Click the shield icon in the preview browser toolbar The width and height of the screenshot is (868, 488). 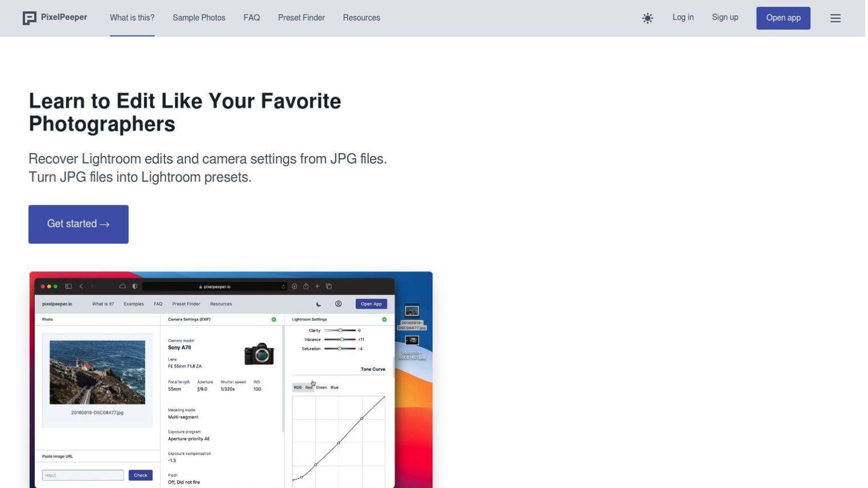pyautogui.click(x=135, y=286)
